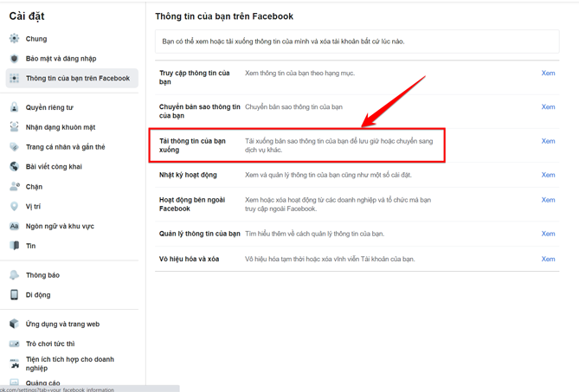Click Xem for Truy cập thông tin của bạn
The width and height of the screenshot is (579, 392).
(x=548, y=73)
